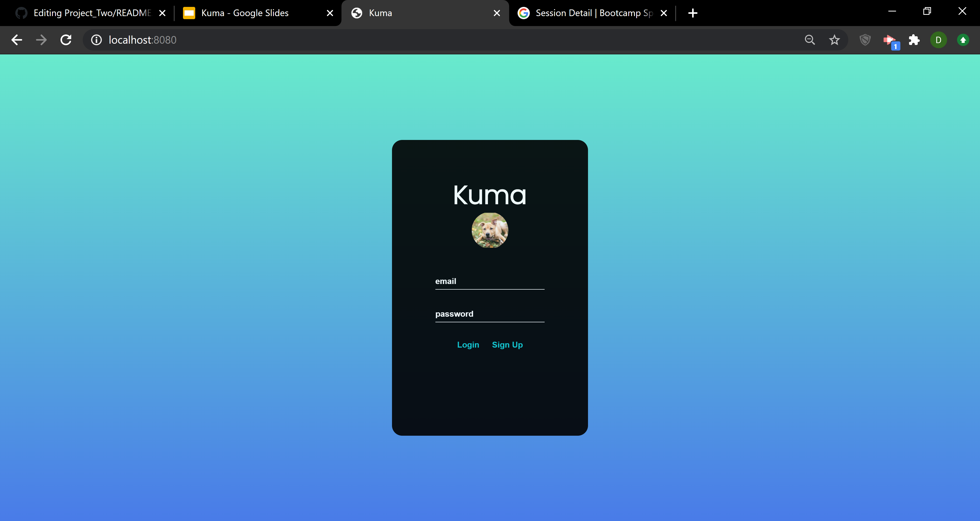The height and width of the screenshot is (521, 980).
Task: Close the Kuma - Google Slides tab
Action: (x=330, y=13)
